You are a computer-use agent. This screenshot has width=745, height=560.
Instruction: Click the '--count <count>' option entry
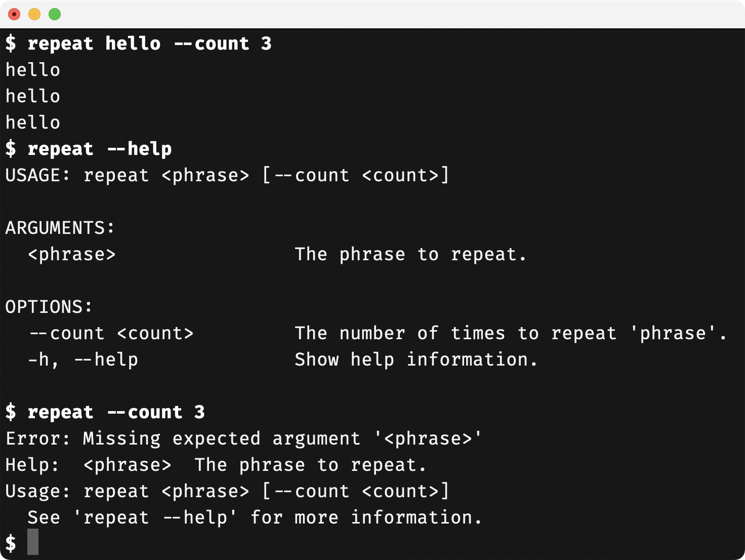(111, 333)
